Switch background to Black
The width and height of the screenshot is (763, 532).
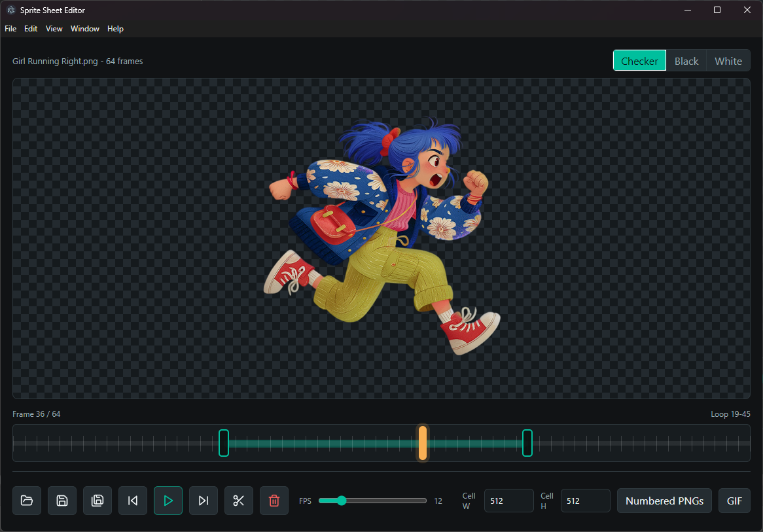686,61
